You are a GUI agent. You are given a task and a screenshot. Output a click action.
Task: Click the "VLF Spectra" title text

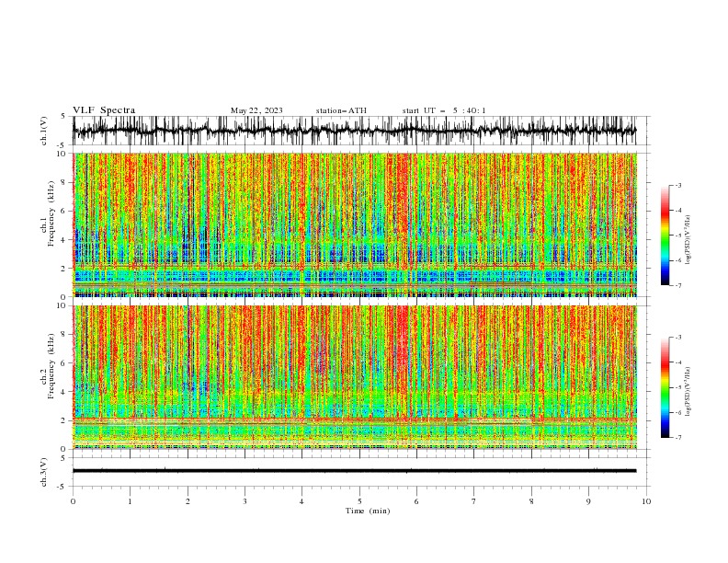[104, 110]
